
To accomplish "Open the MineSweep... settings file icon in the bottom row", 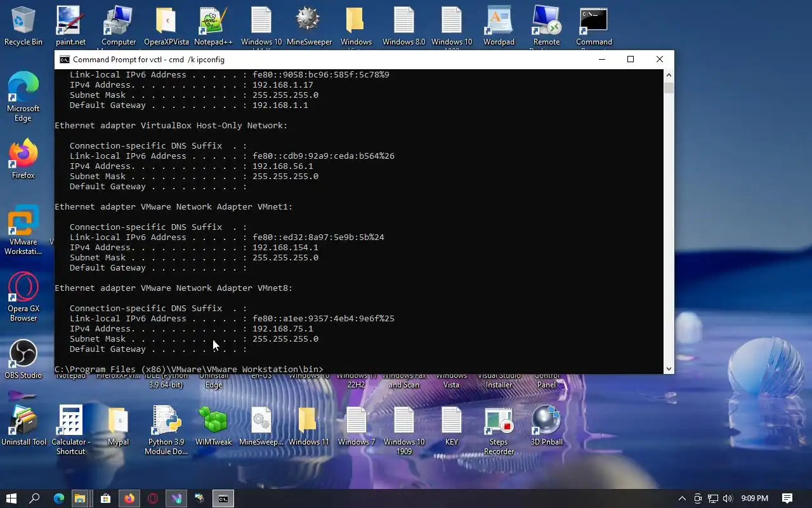I will [x=261, y=425].
